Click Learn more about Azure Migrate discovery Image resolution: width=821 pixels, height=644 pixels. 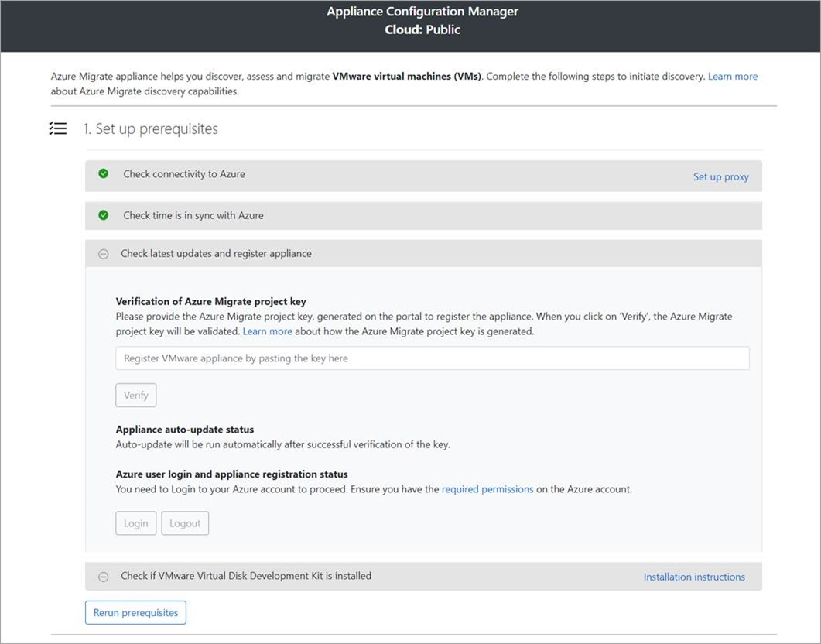pyautogui.click(x=732, y=76)
